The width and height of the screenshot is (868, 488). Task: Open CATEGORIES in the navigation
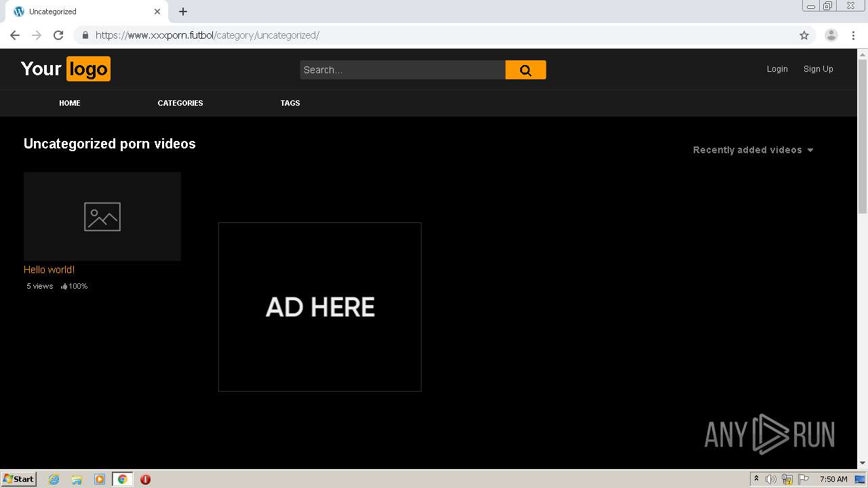[x=180, y=103]
